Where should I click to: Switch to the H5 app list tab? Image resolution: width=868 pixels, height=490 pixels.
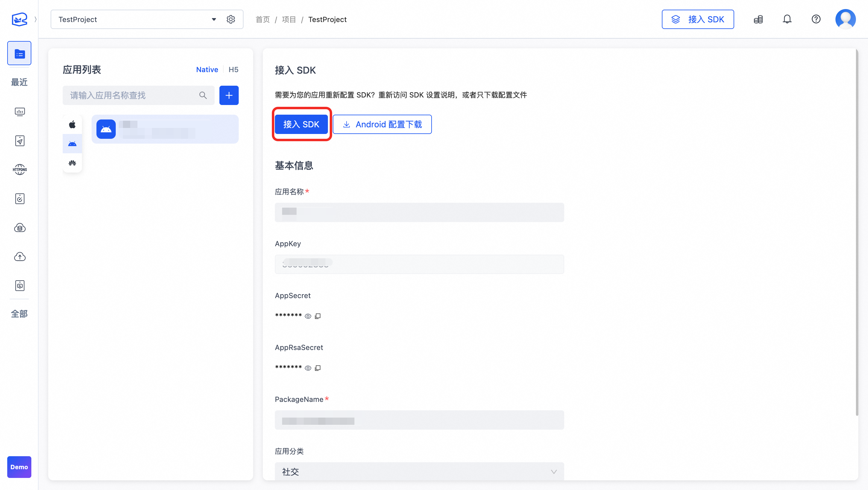click(233, 69)
